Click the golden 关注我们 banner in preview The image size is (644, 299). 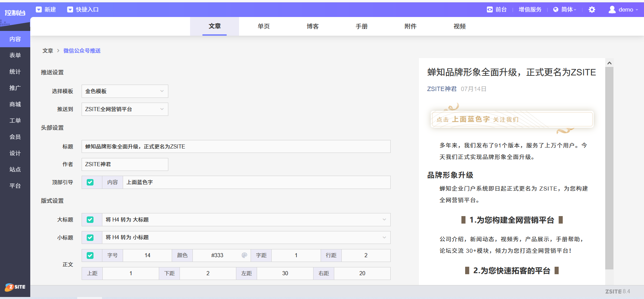pyautogui.click(x=512, y=119)
